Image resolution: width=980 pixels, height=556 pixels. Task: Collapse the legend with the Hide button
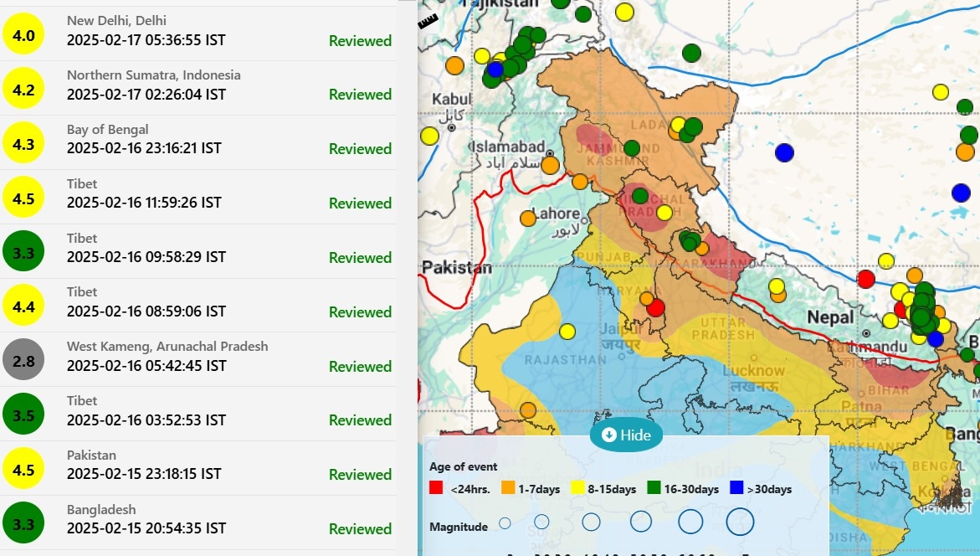tap(626, 435)
